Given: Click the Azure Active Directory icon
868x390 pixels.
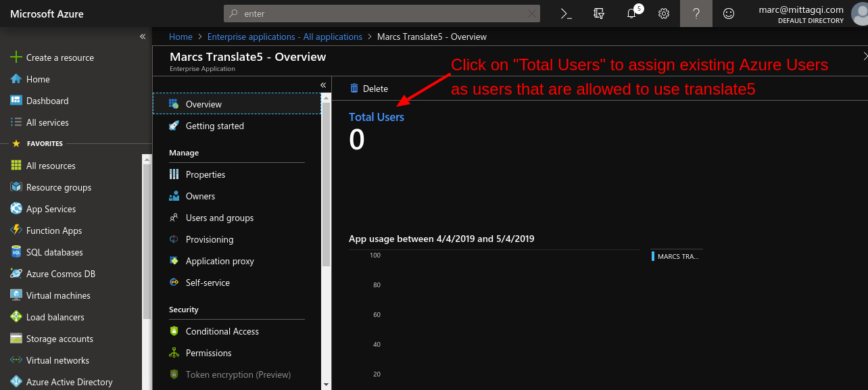Looking at the screenshot, I should tap(16, 382).
